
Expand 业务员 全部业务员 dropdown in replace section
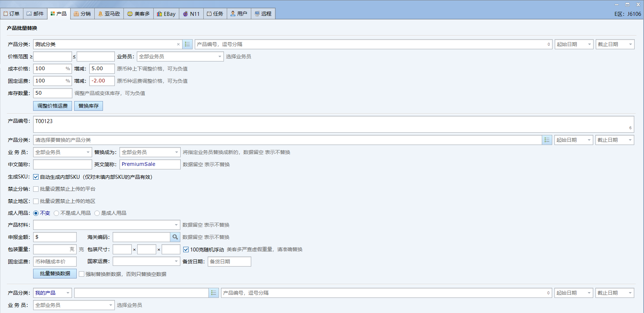(x=63, y=152)
